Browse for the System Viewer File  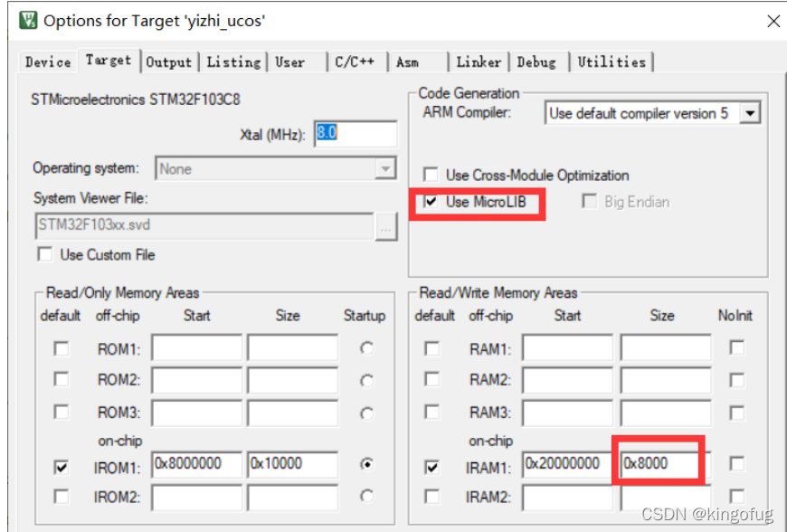coord(386,227)
